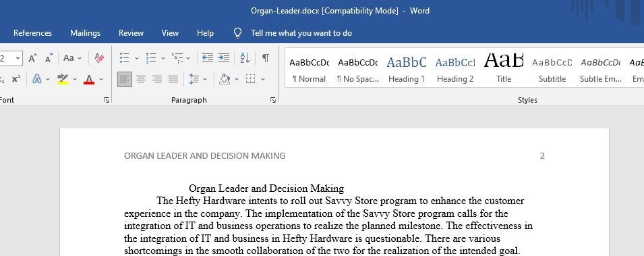Image resolution: width=644 pixels, height=256 pixels.
Task: Click the Bullets list icon
Action: point(125,58)
